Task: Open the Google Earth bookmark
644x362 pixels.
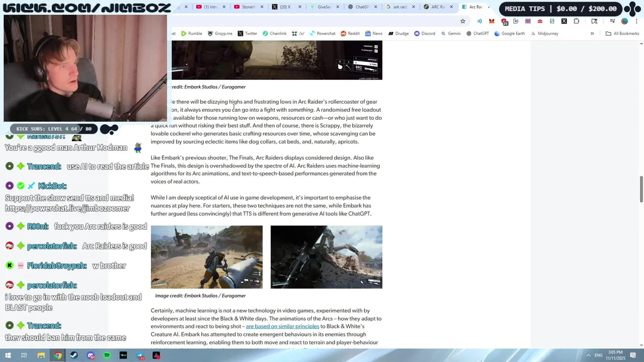Action: click(509, 34)
